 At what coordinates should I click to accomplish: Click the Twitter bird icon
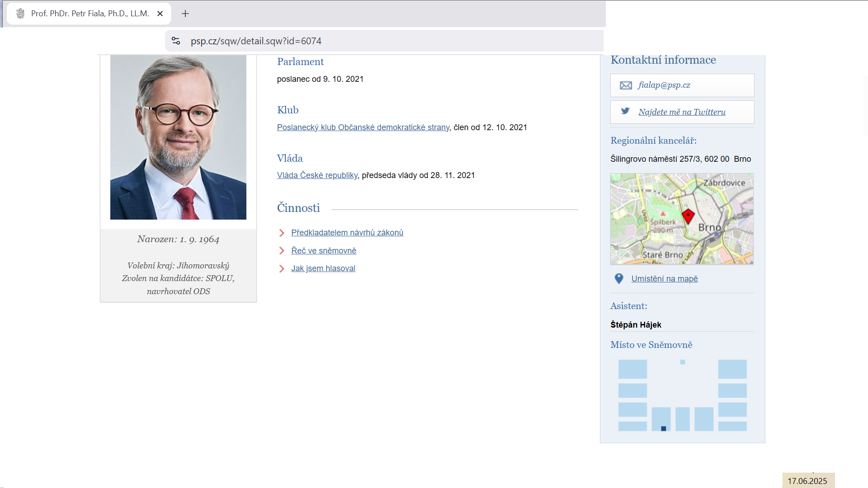(x=625, y=111)
